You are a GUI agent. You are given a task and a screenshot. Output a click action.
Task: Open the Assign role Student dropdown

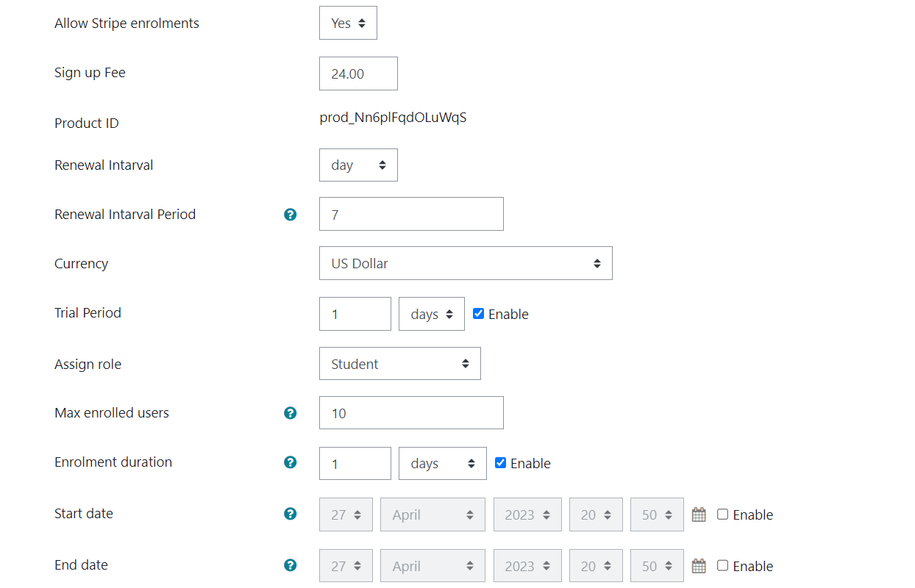[x=399, y=364]
